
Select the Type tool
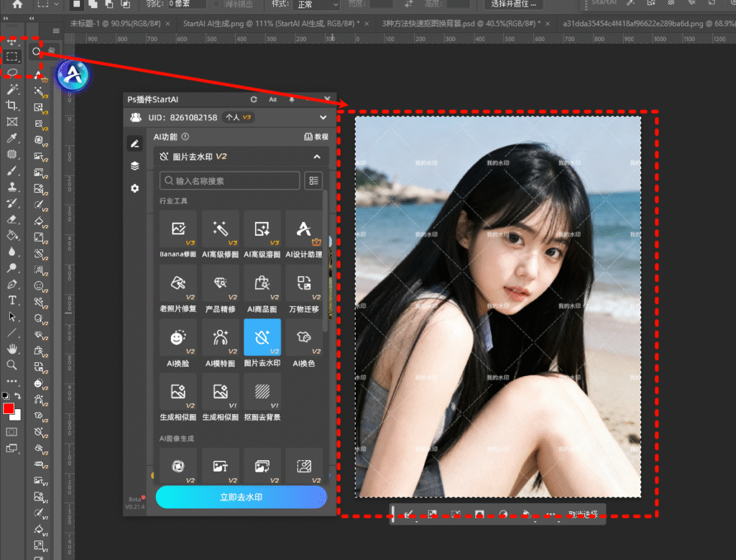[12, 300]
